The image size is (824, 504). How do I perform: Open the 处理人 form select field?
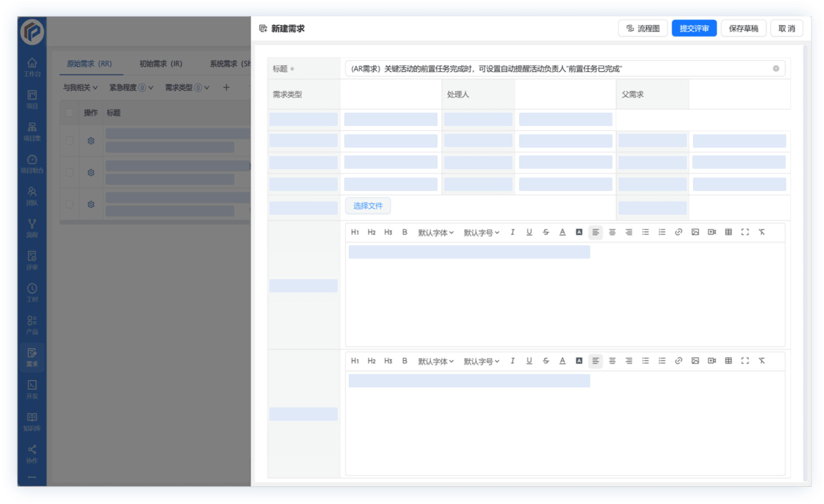coord(565,94)
